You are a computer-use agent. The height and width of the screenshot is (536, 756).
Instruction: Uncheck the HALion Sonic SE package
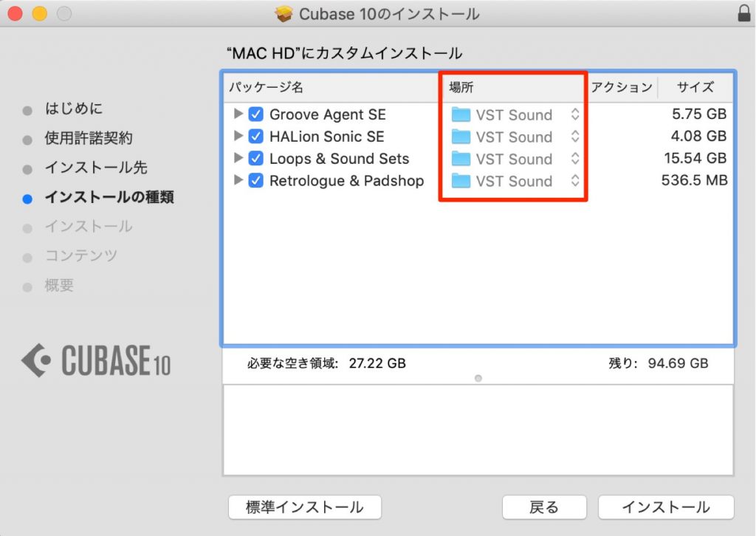[257, 137]
